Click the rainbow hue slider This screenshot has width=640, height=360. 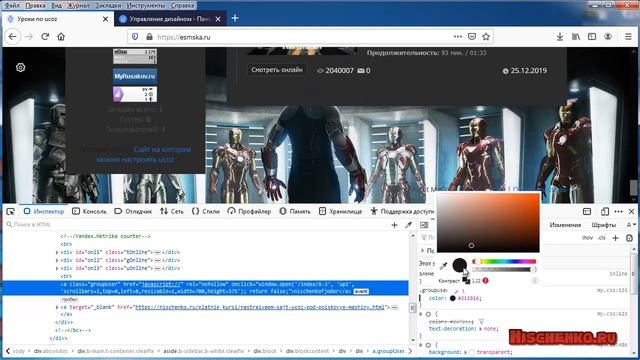click(504, 262)
